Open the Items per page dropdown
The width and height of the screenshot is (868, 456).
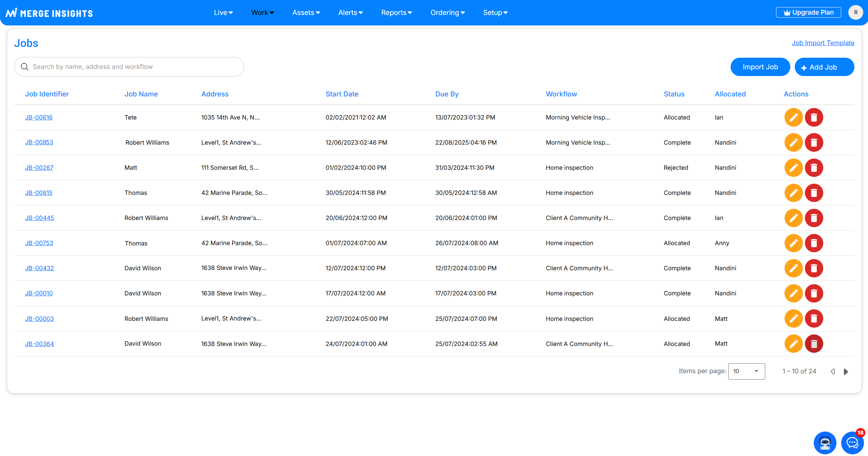[x=746, y=371]
